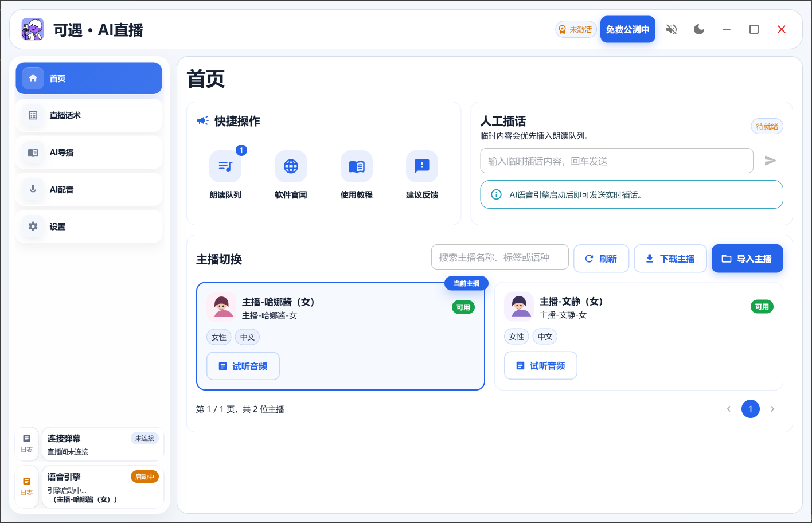Image resolution: width=812 pixels, height=523 pixels.
Task: Click the 下载主播 button
Action: (x=670, y=259)
